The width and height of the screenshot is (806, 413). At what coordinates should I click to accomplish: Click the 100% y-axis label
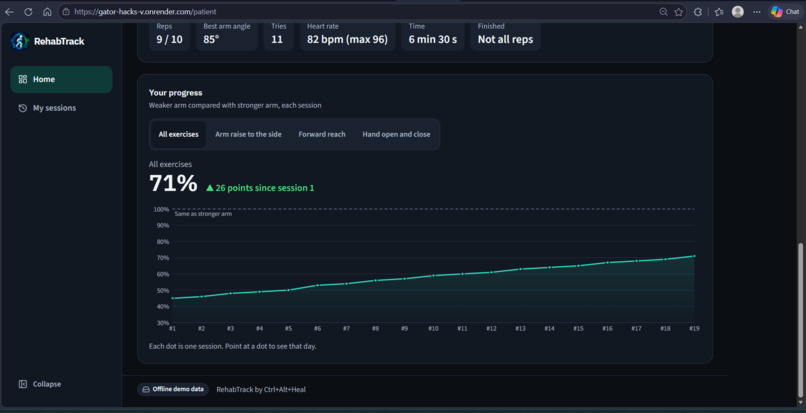161,209
